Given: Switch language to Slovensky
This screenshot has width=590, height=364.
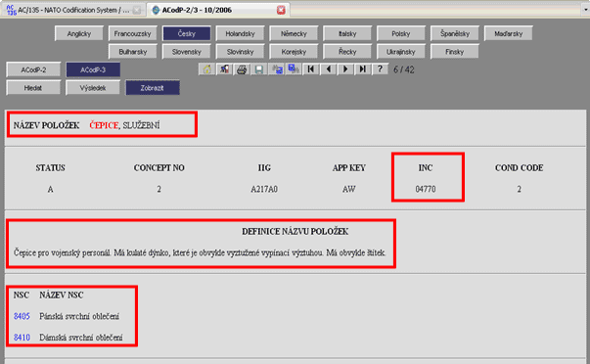Looking at the screenshot, I should (186, 52).
